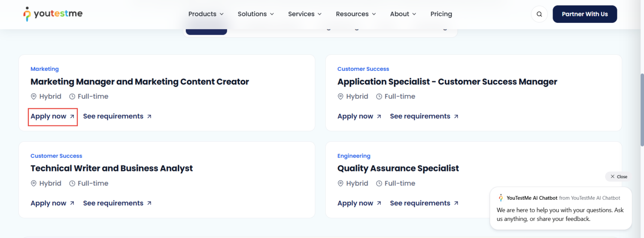The width and height of the screenshot is (644, 238).
Task: Expand the About dropdown menu
Action: (403, 14)
